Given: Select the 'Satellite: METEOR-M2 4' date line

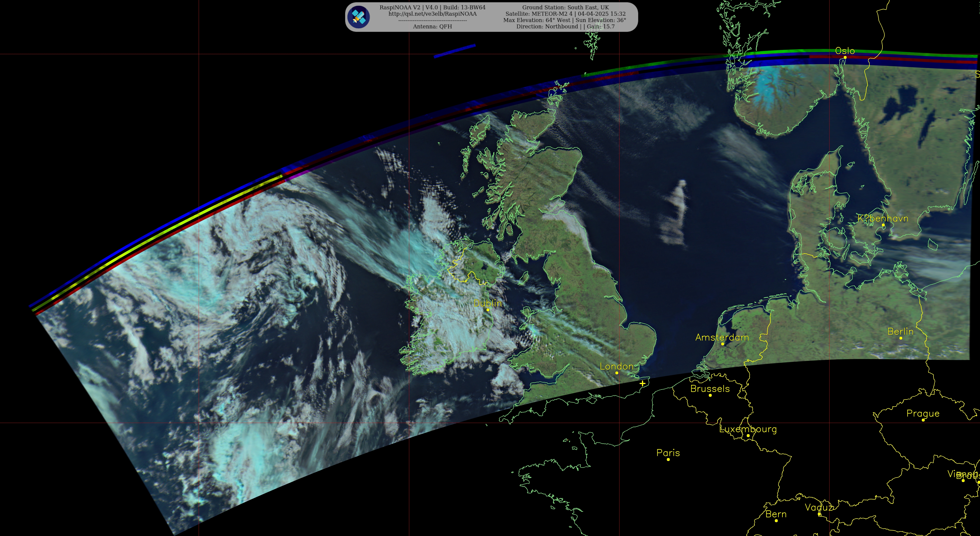Looking at the screenshot, I should click(x=565, y=14).
